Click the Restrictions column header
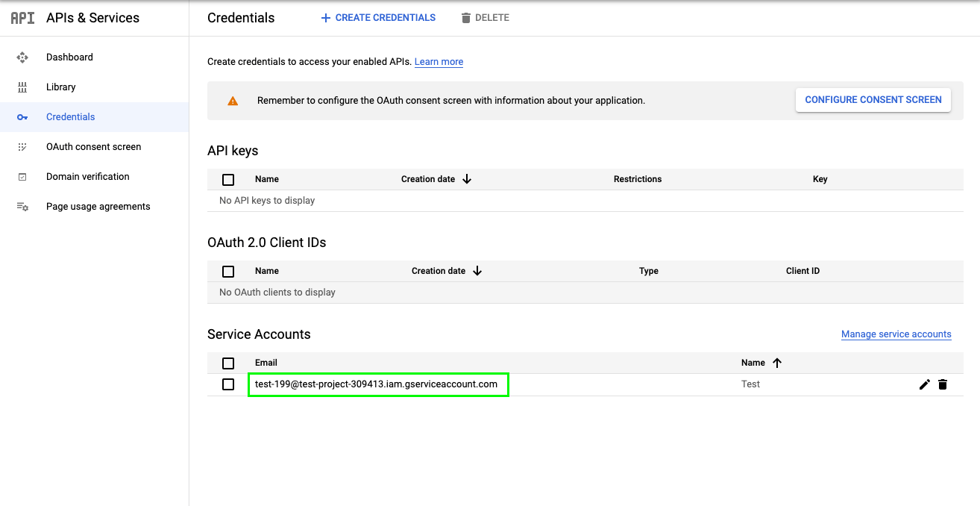 (x=638, y=179)
